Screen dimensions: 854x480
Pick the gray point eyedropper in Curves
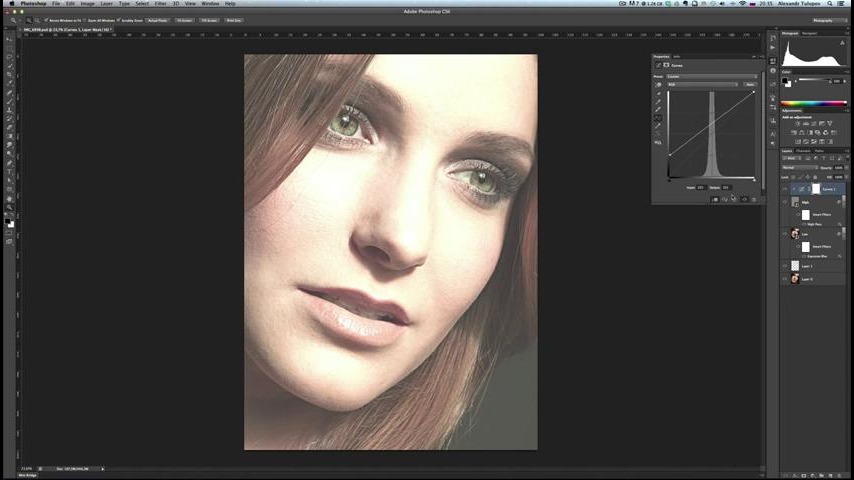(x=658, y=102)
